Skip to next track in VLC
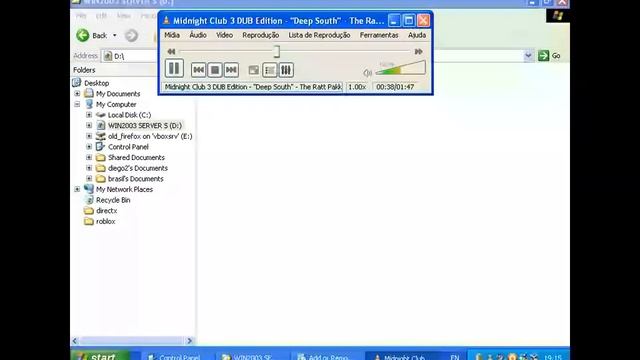 231,70
